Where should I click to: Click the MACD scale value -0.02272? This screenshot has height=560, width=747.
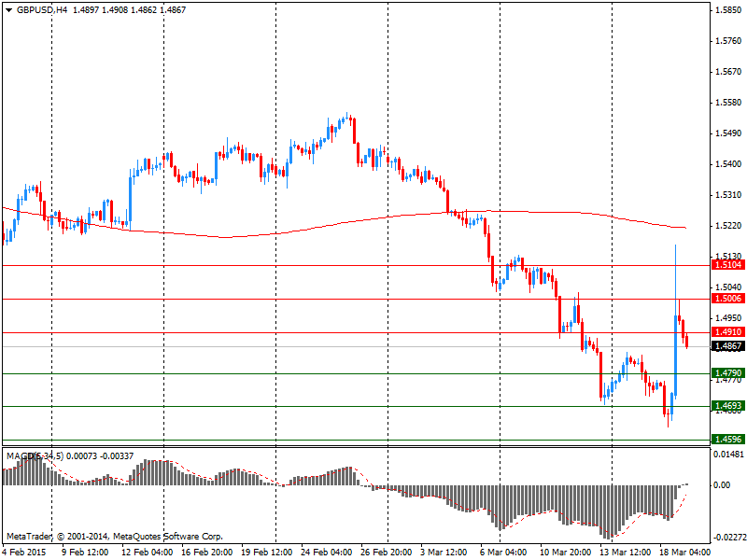tap(730, 539)
